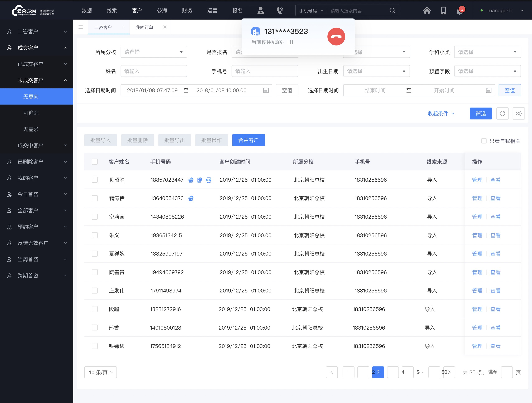Click 筛选 filter button
Screen dimensions: 532x403
[x=481, y=113]
